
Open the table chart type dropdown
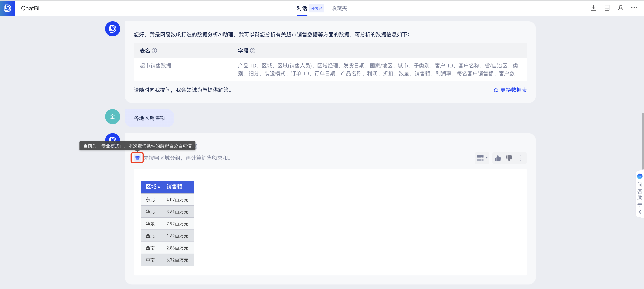point(482,158)
